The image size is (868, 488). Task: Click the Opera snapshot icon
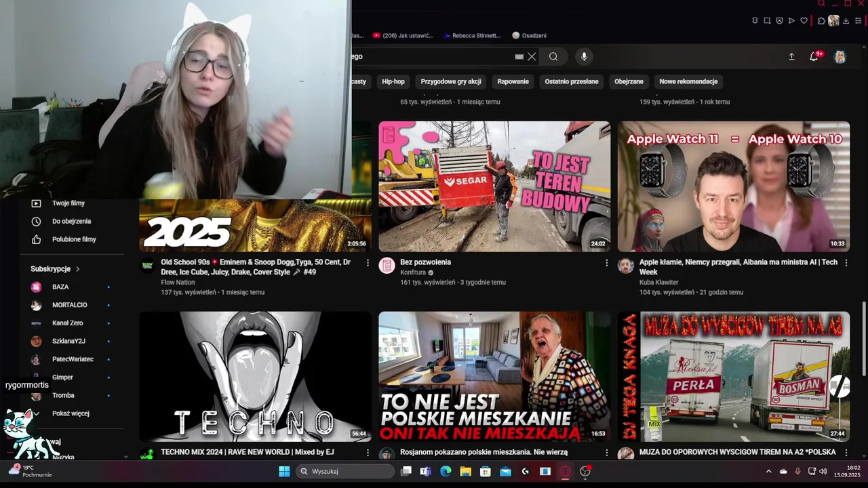pyautogui.click(x=767, y=20)
